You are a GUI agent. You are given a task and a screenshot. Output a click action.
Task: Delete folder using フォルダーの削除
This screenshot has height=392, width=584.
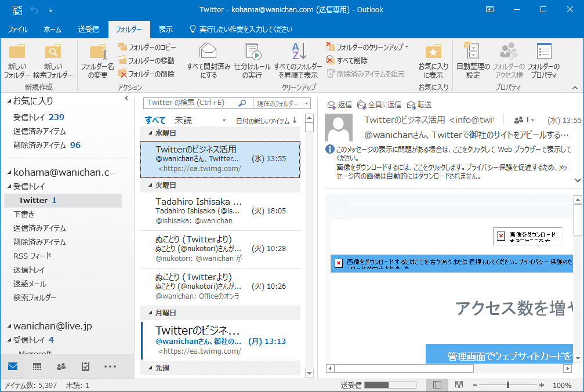(146, 74)
